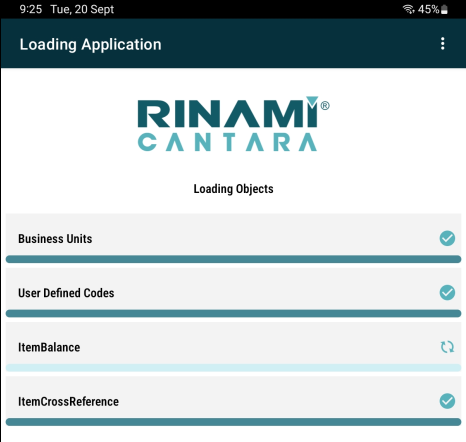
Task: Tap the Loading Objects heading
Action: (x=233, y=189)
